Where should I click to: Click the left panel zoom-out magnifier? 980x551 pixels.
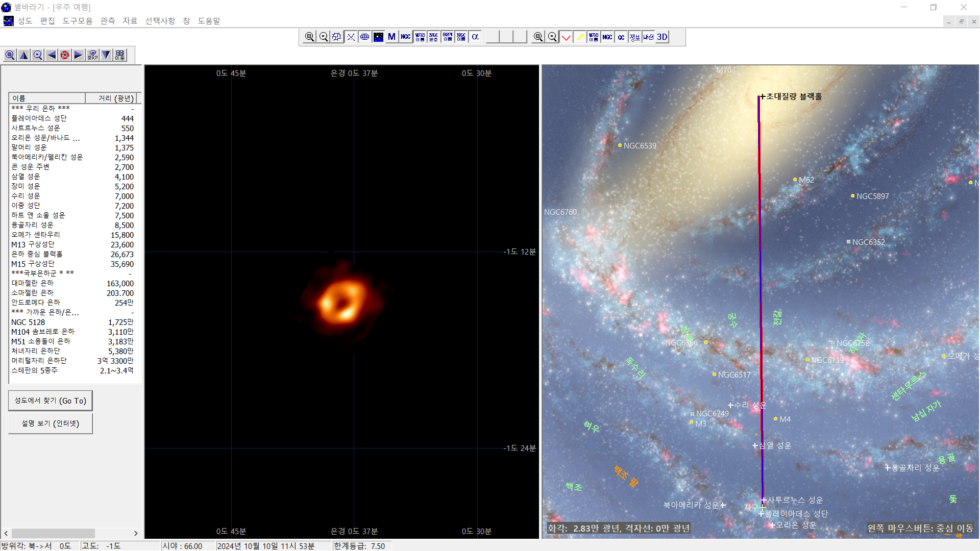click(x=37, y=55)
